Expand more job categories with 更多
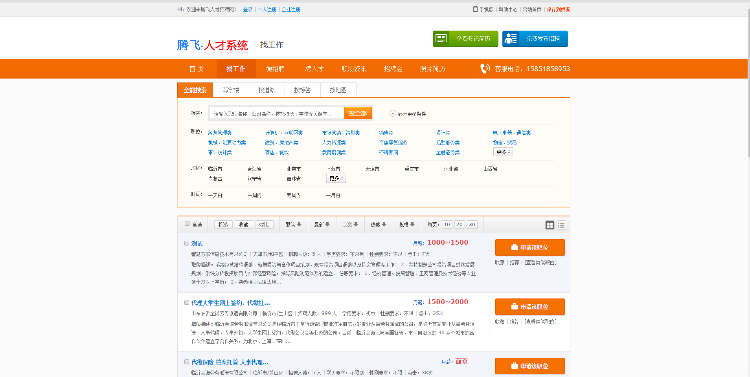 tap(503, 152)
